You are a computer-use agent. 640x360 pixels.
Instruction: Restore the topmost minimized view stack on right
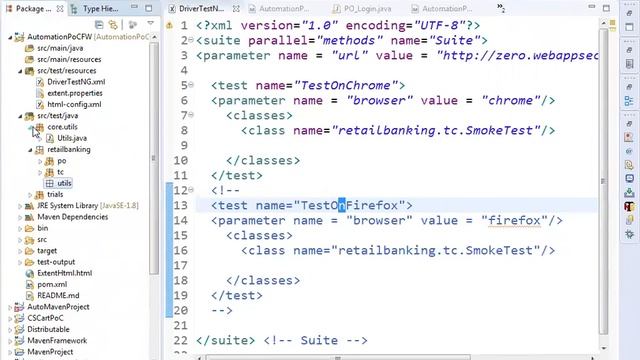(x=629, y=13)
